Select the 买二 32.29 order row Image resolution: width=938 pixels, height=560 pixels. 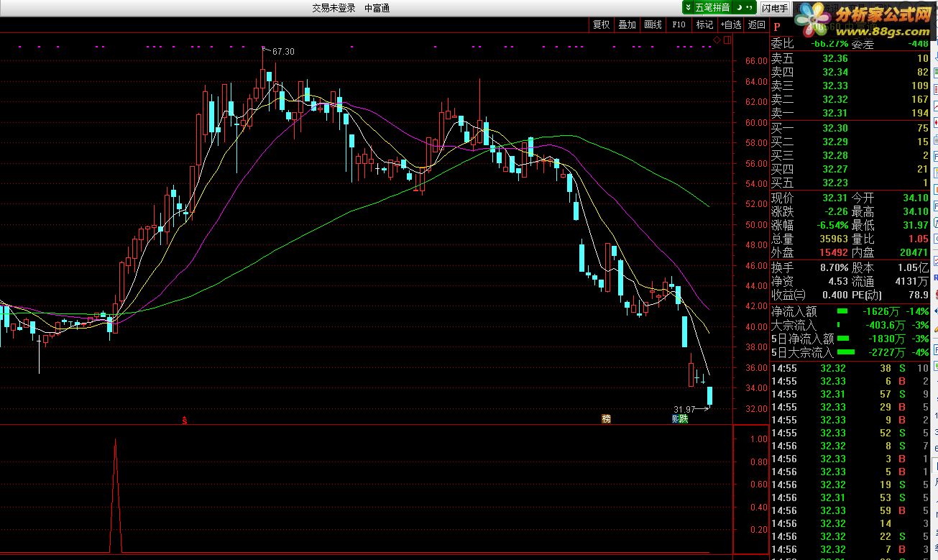(850, 142)
